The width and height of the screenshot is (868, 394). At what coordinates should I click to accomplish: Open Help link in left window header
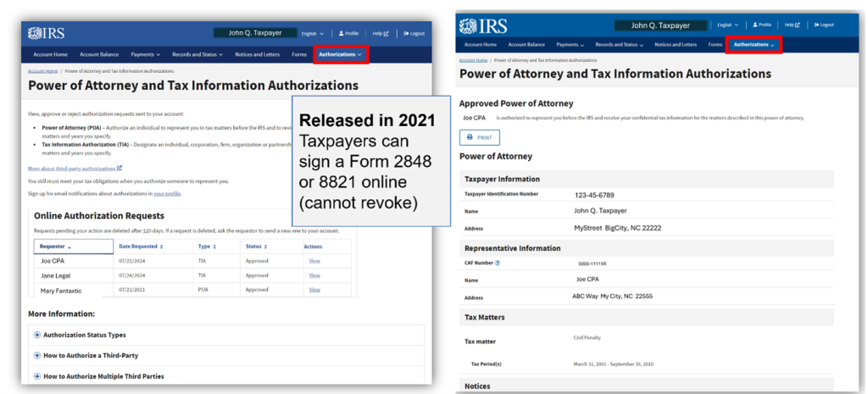pyautogui.click(x=381, y=33)
